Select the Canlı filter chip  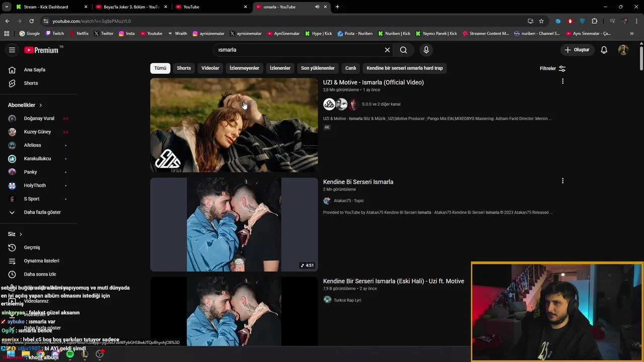click(351, 68)
